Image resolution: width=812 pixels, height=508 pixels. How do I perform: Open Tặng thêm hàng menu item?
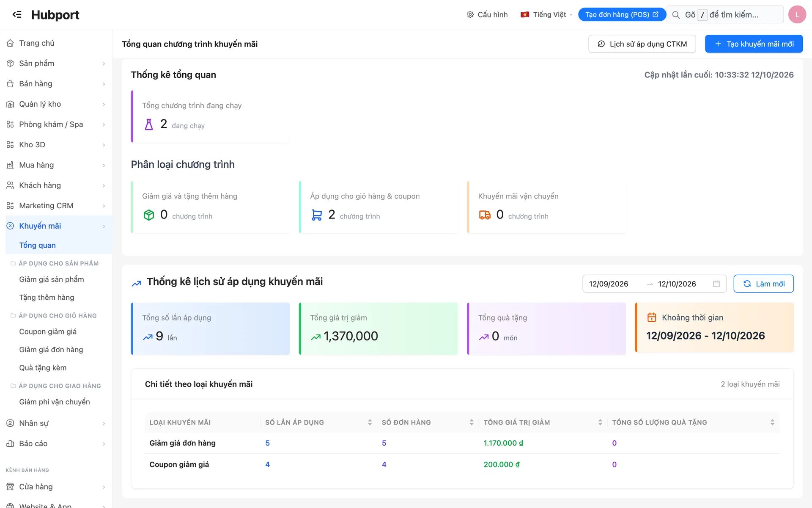tap(47, 298)
